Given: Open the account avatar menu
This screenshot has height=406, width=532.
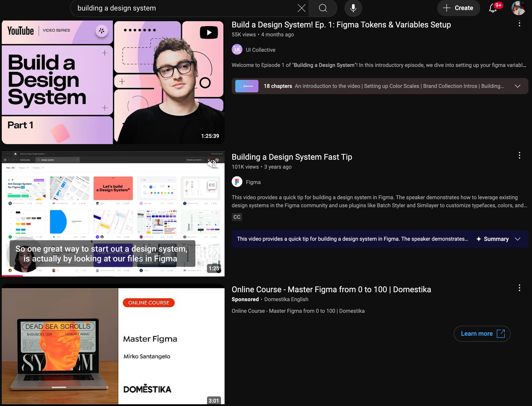Looking at the screenshot, I should (x=518, y=8).
